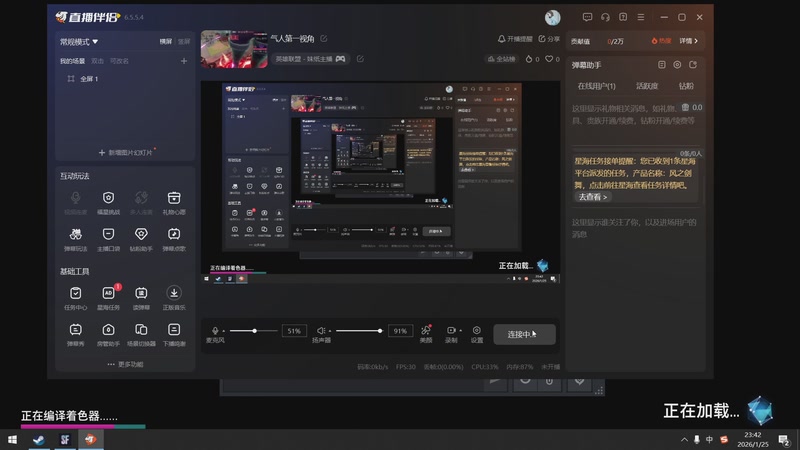
Task: Click the 热度 popularity label
Action: tap(661, 41)
